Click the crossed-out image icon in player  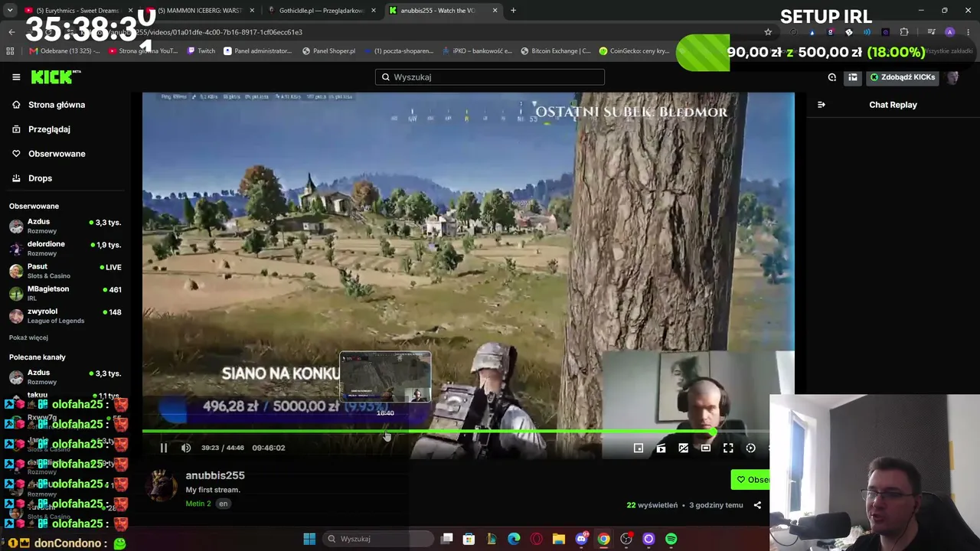click(683, 448)
